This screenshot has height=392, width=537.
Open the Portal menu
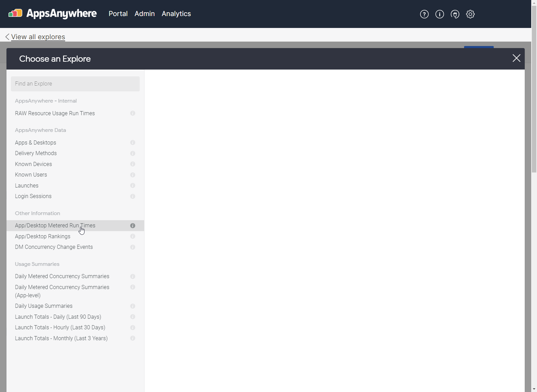coord(118,14)
